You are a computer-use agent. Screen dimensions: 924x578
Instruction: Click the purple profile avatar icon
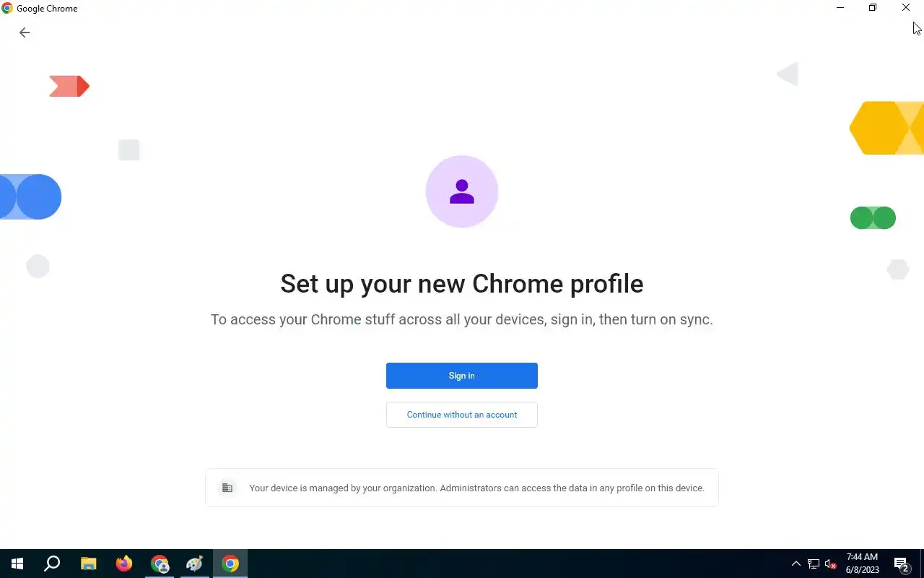(462, 191)
